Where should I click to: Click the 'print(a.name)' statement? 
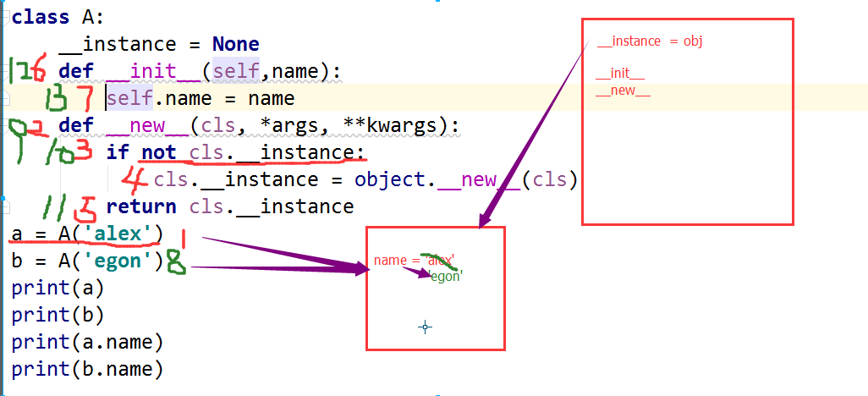pyautogui.click(x=87, y=343)
